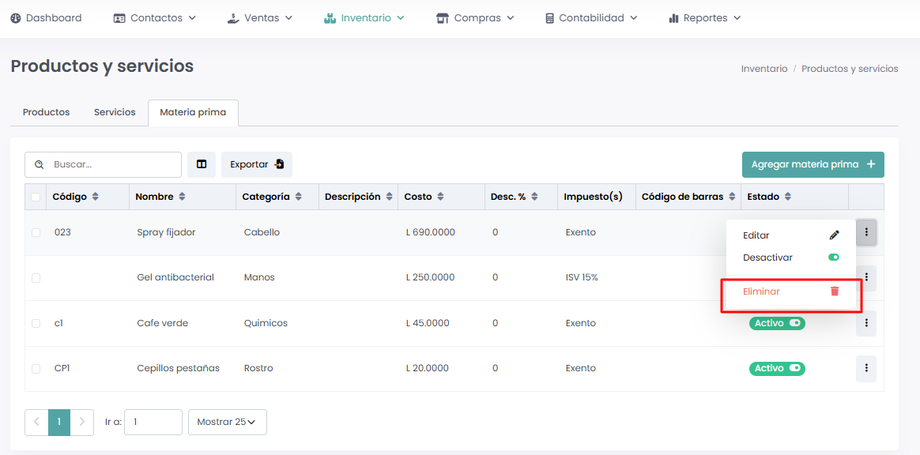Image resolution: width=920 pixels, height=455 pixels.
Task: Toggle the Activo switch for Cepillos pestañas
Action: tap(795, 368)
